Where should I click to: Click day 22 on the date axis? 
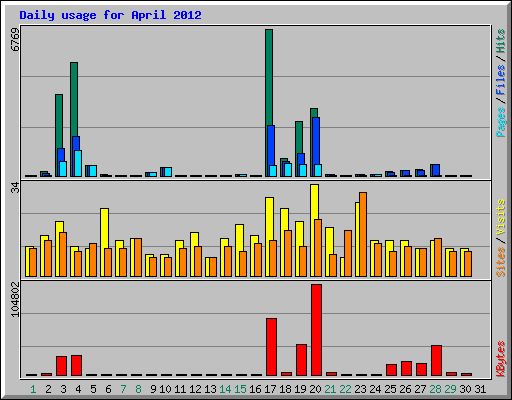[345, 389]
